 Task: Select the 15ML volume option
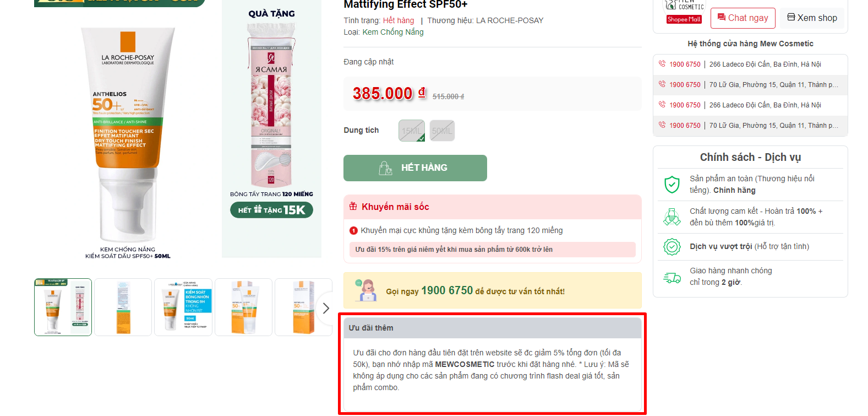411,131
